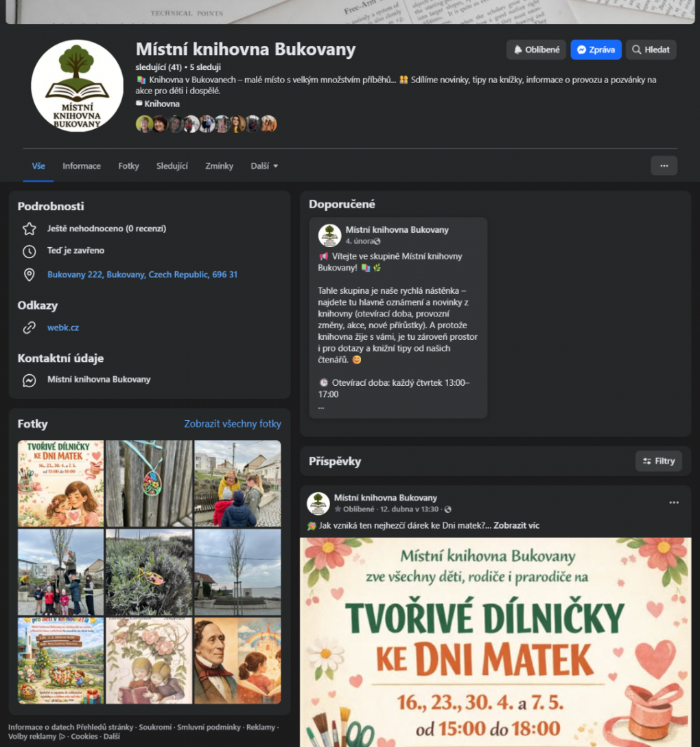
Task: Click Místní knihovna Bukovany contact under Kontaktní údaje
Action: pos(99,380)
